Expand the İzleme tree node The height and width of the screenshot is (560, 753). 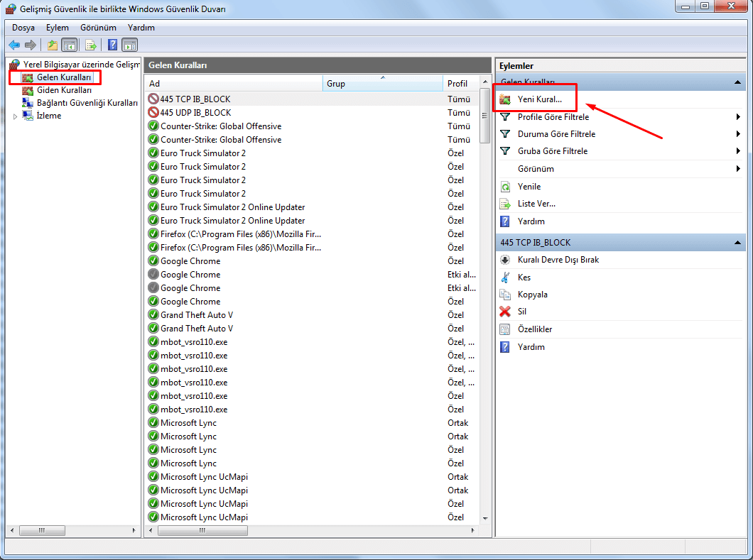tap(16, 116)
